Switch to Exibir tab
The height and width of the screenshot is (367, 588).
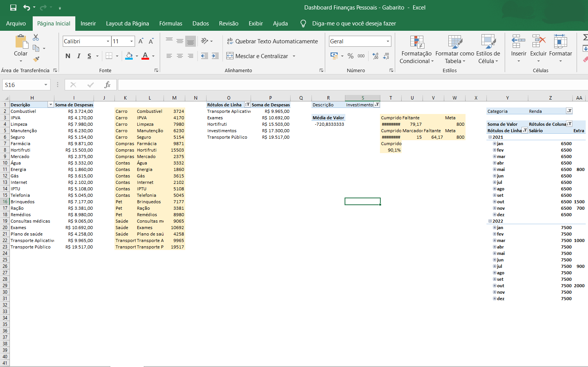point(256,24)
